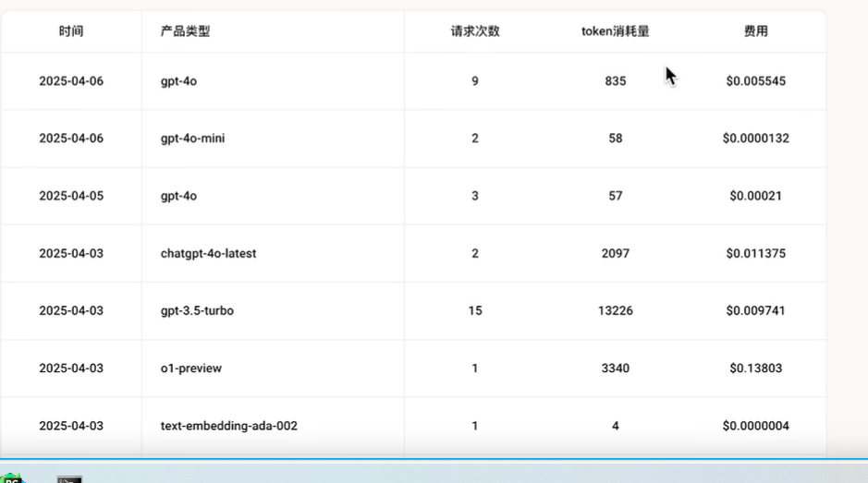868x483 pixels.
Task: Click the date 2025-04-05
Action: [71, 196]
